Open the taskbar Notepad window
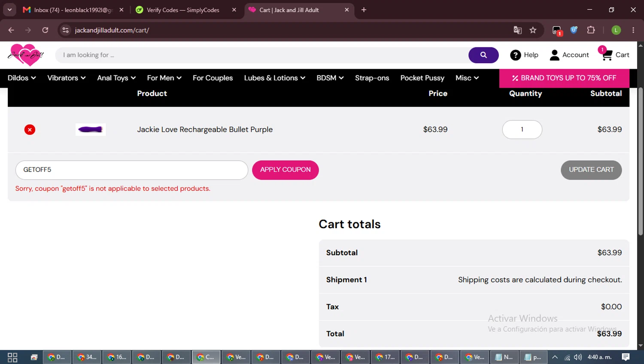The height and width of the screenshot is (364, 644). pos(504,357)
